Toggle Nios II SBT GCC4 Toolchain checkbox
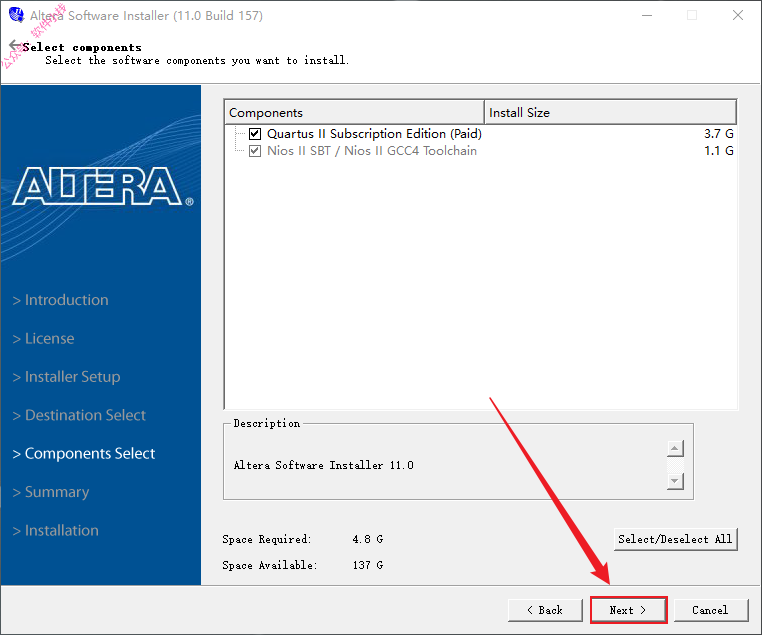Screen dimensions: 762x635 (255, 151)
